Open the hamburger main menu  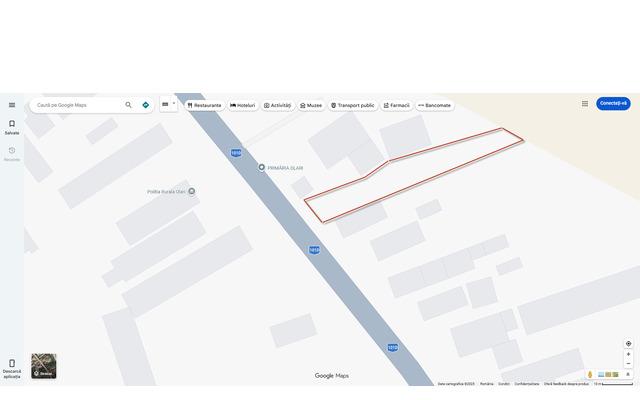click(x=12, y=105)
